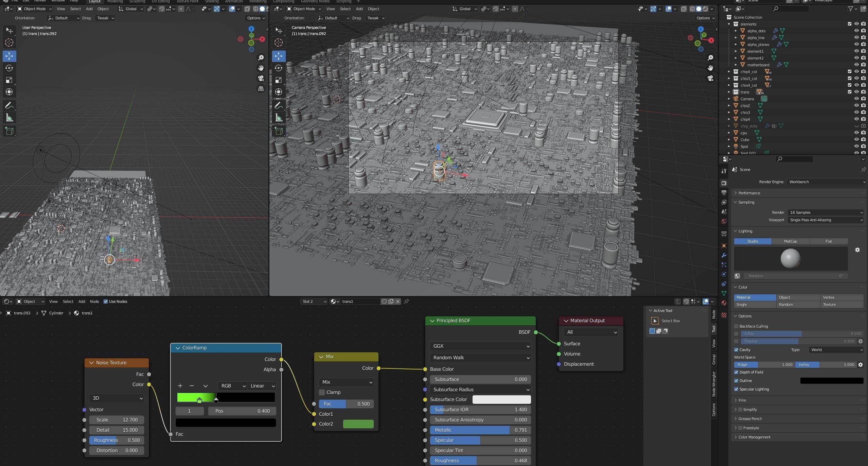Select the Annotate tool
Viewport: 868px width, 466px height.
coord(9,105)
